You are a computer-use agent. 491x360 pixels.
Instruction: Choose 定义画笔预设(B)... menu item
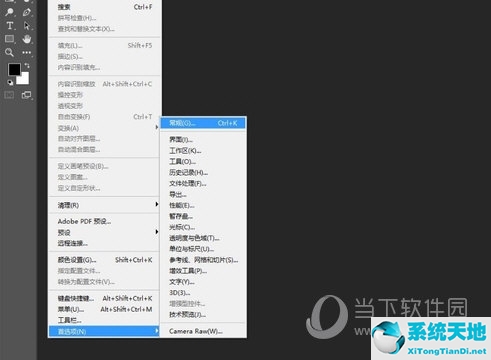pyautogui.click(x=105, y=166)
